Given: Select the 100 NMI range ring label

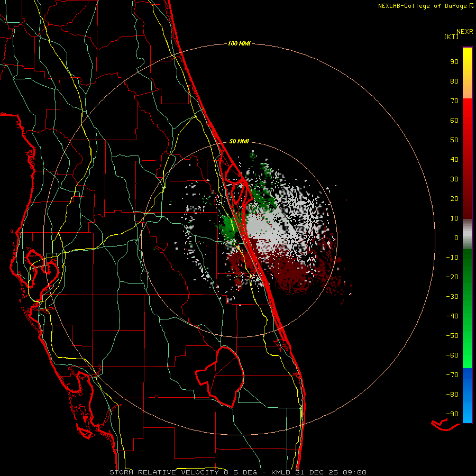Looking at the screenshot, I should (x=239, y=43).
